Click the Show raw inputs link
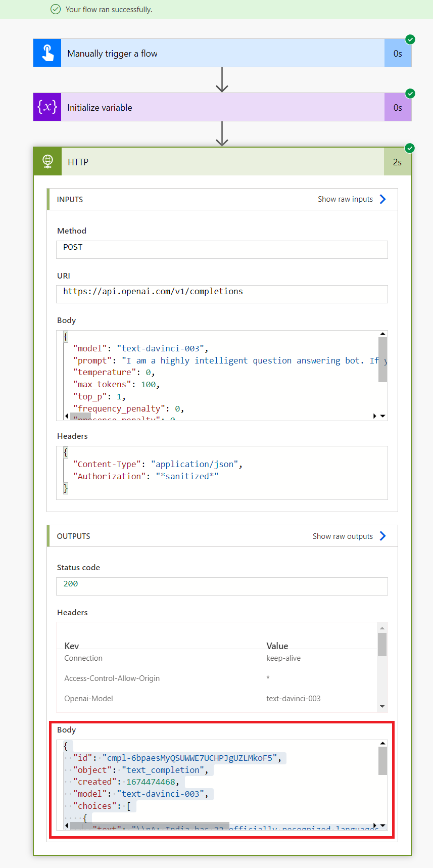The width and height of the screenshot is (433, 868). [x=345, y=199]
